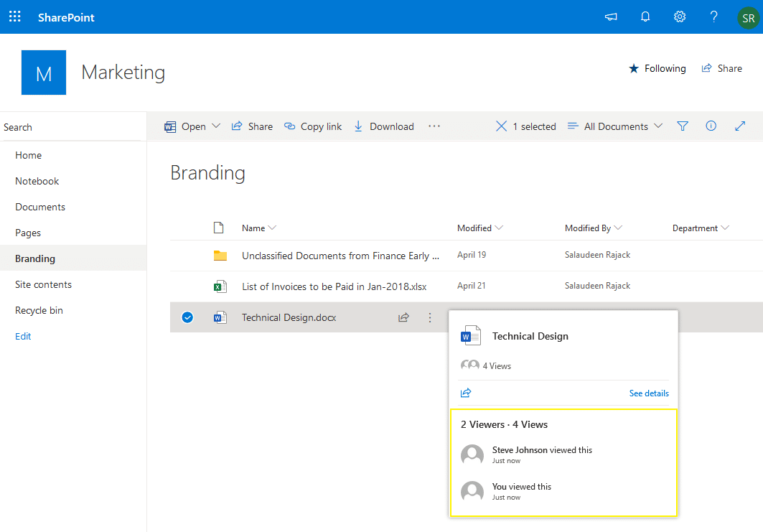Click Salaudeen Rajack in the invoices row
Image resolution: width=763 pixels, height=532 pixels.
[597, 285]
